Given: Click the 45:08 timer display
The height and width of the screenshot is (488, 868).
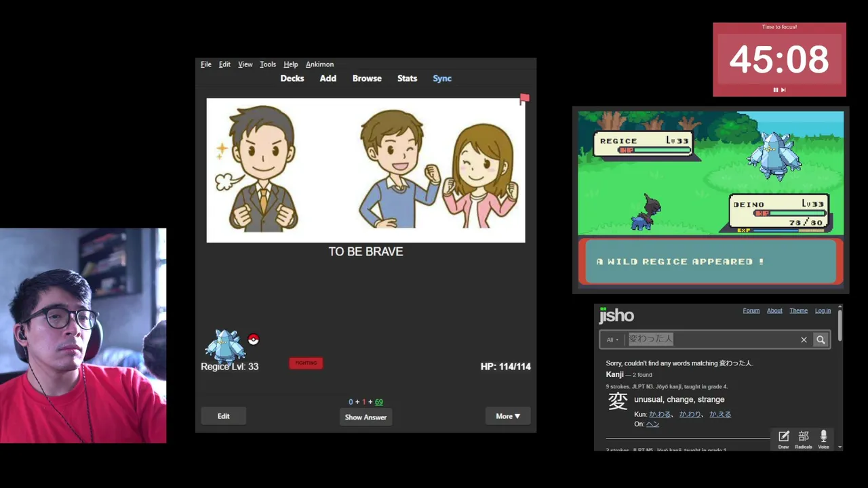Looking at the screenshot, I should pos(779,60).
